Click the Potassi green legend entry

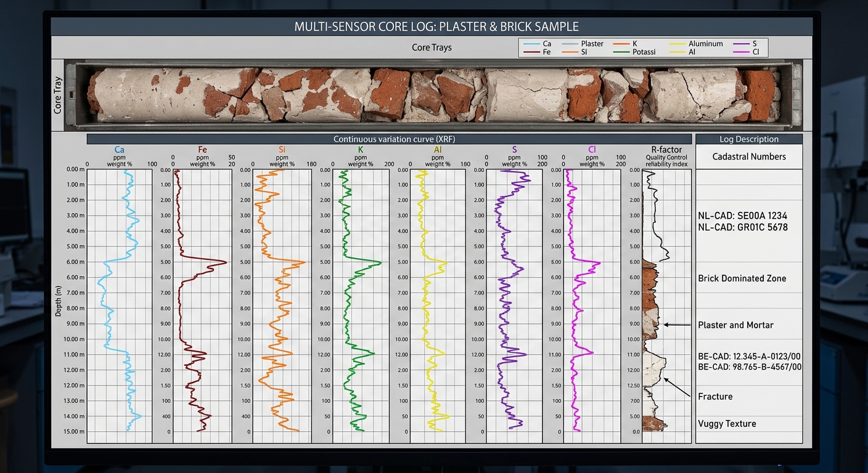point(633,52)
